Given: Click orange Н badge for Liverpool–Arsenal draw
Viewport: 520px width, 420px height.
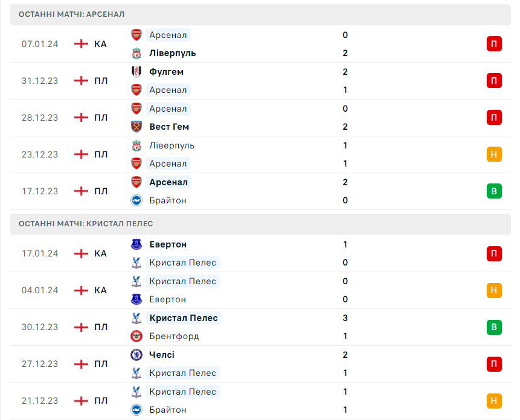Looking at the screenshot, I should click(x=494, y=154).
